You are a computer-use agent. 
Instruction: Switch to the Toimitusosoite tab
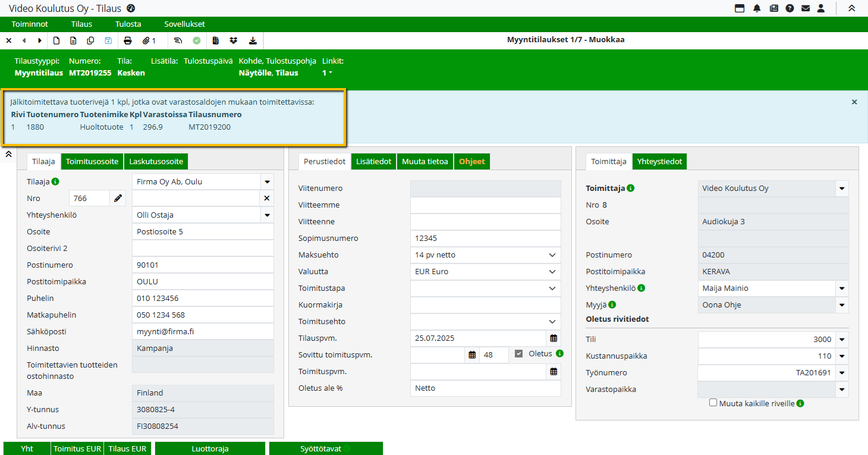point(93,161)
